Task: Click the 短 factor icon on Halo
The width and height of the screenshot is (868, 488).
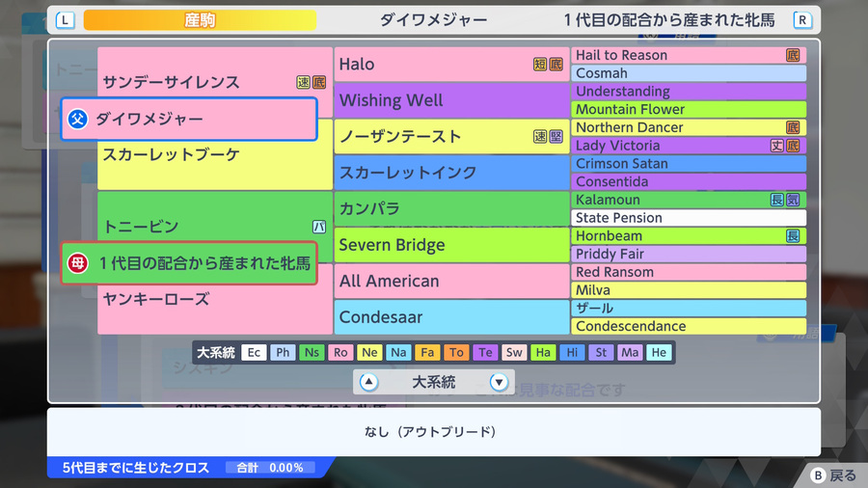Action: 540,65
